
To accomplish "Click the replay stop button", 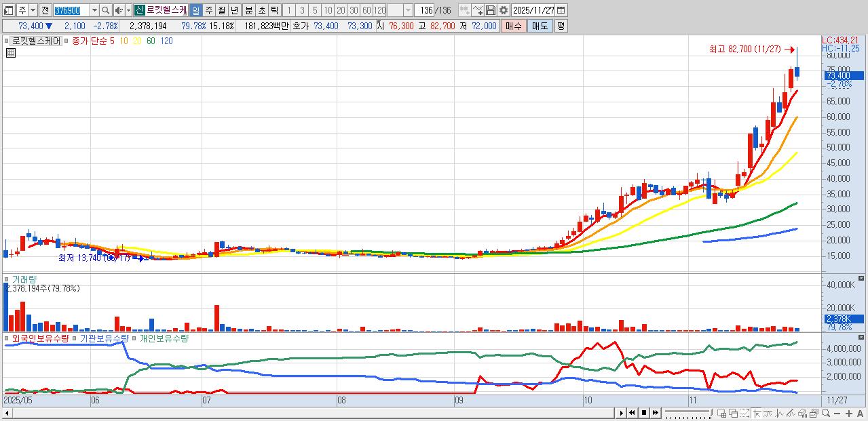I will (x=644, y=413).
